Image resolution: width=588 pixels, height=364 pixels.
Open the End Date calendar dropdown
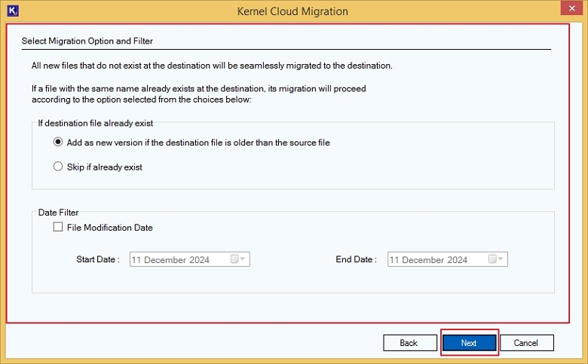point(496,259)
